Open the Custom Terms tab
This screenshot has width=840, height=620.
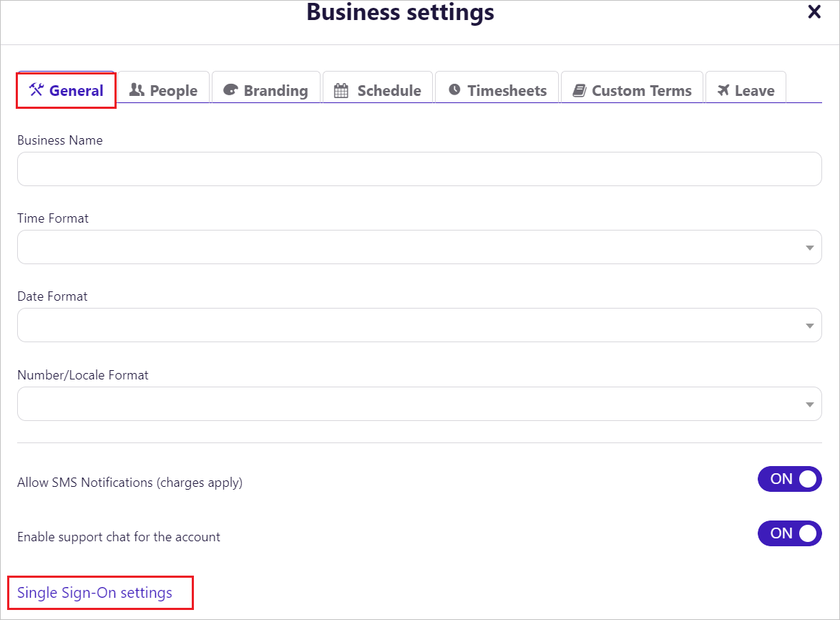click(632, 89)
